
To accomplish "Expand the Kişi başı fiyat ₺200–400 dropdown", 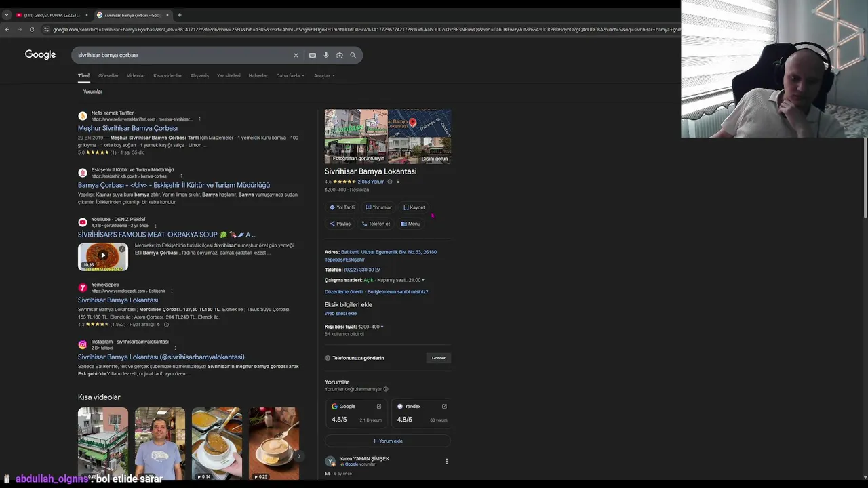I will click(371, 327).
